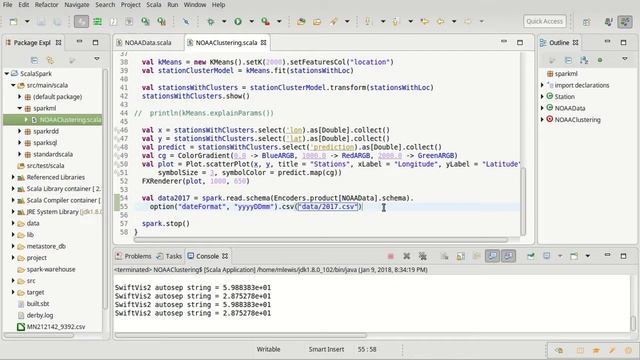Select the Station item in Outline

click(564, 97)
